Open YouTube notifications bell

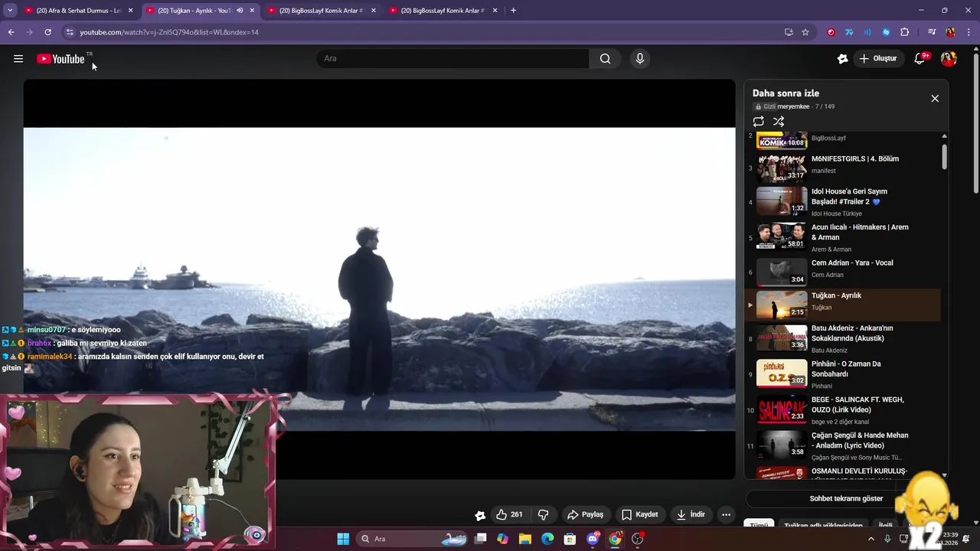click(x=920, y=59)
